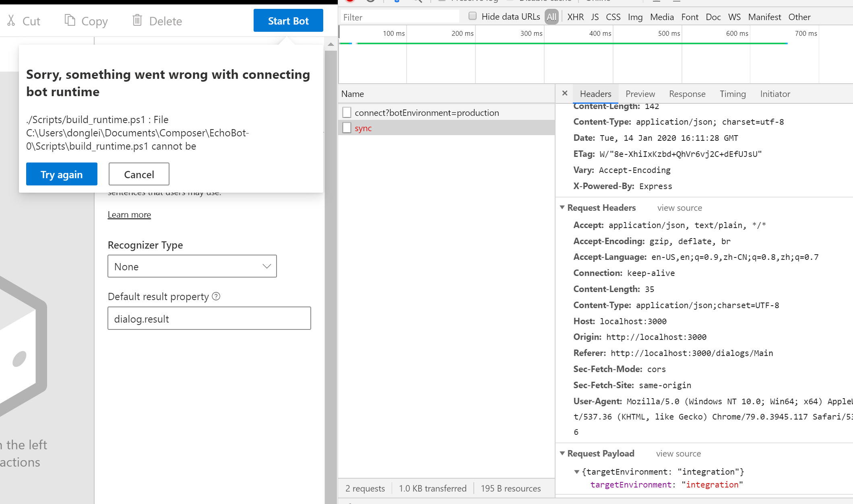
Task: Check the connect?botEnvironment=production request checkbox
Action: pos(347,113)
